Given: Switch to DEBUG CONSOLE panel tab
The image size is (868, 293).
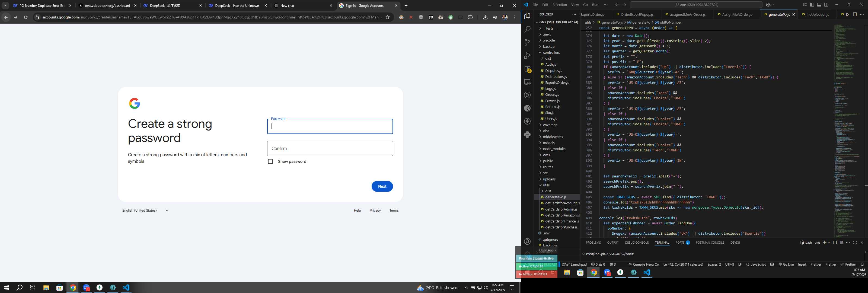Looking at the screenshot, I should click(x=637, y=243).
